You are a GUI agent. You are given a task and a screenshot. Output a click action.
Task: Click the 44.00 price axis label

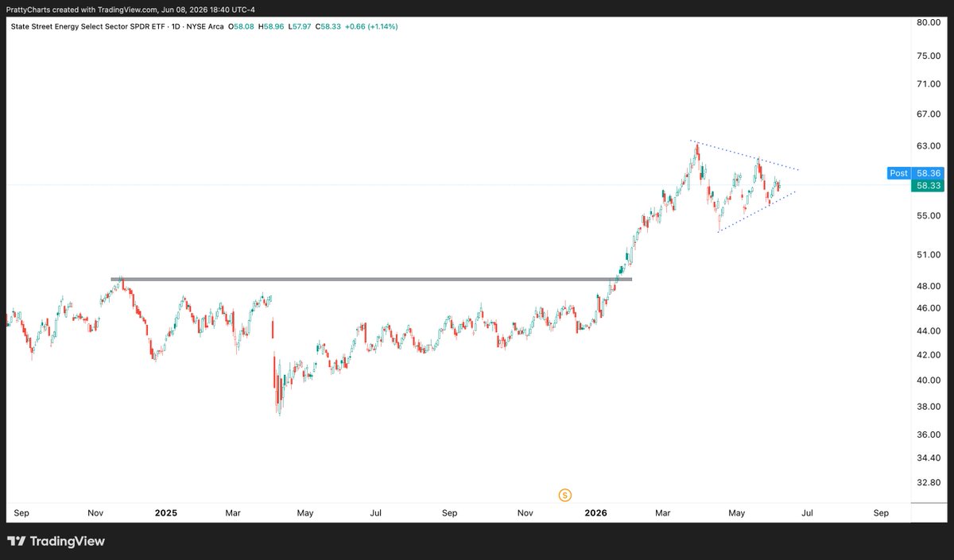(928, 331)
